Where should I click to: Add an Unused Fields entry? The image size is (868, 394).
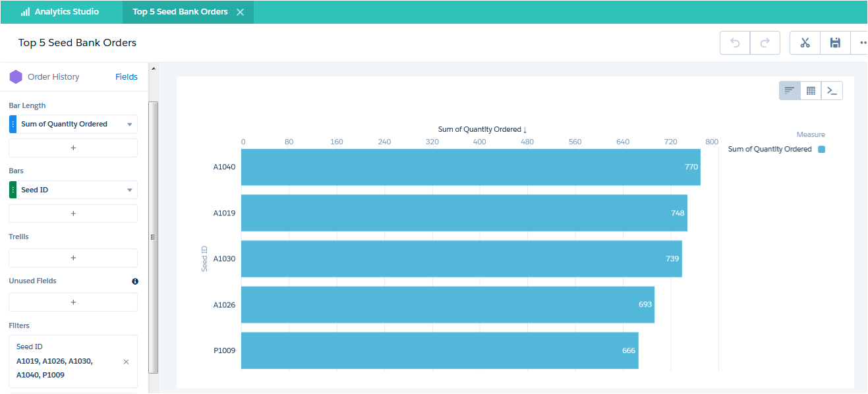pyautogui.click(x=73, y=302)
